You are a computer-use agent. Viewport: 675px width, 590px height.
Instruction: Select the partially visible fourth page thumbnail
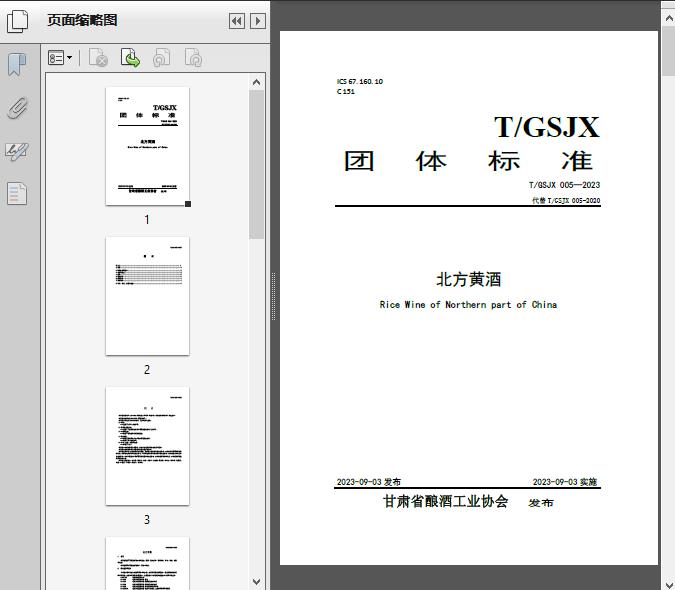[x=147, y=563]
